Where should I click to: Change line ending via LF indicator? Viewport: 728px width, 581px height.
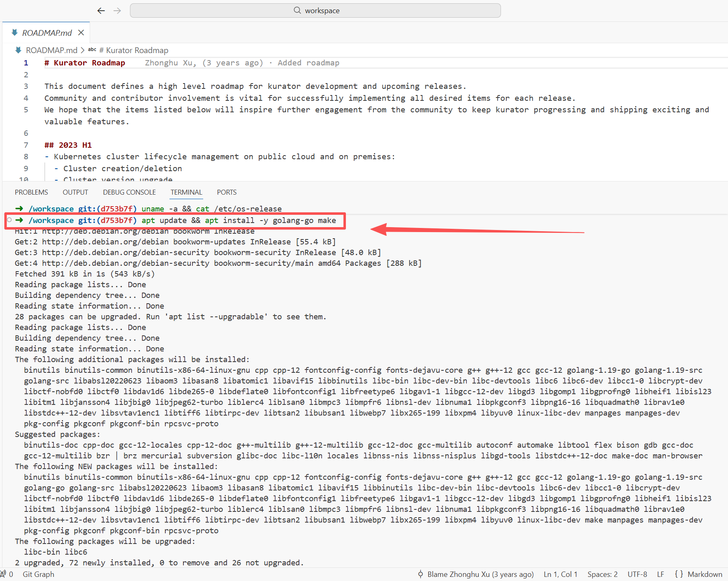[x=661, y=574]
